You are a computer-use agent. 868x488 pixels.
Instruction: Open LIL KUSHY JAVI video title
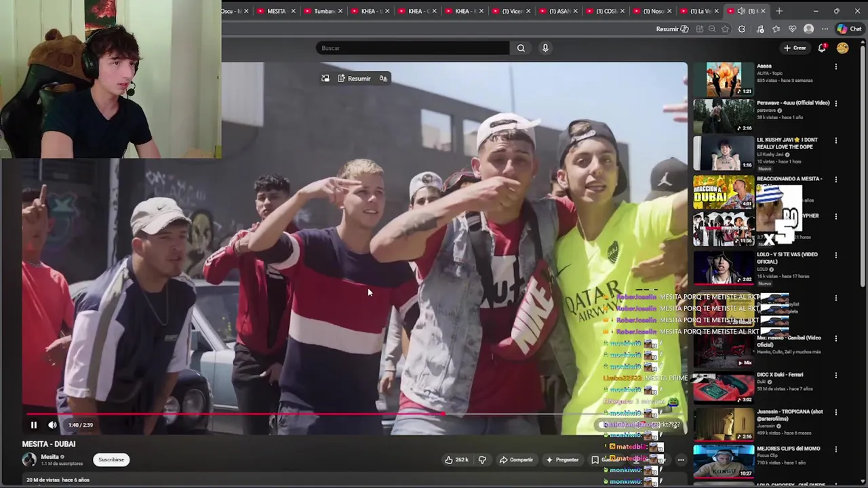click(x=787, y=143)
